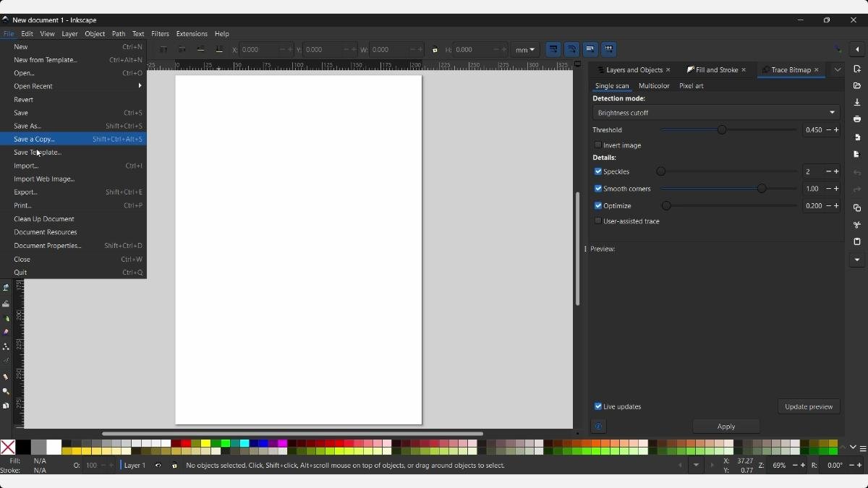Select the Eraser tool in toolbox
Image resolution: width=868 pixels, height=488 pixels.
[7, 333]
